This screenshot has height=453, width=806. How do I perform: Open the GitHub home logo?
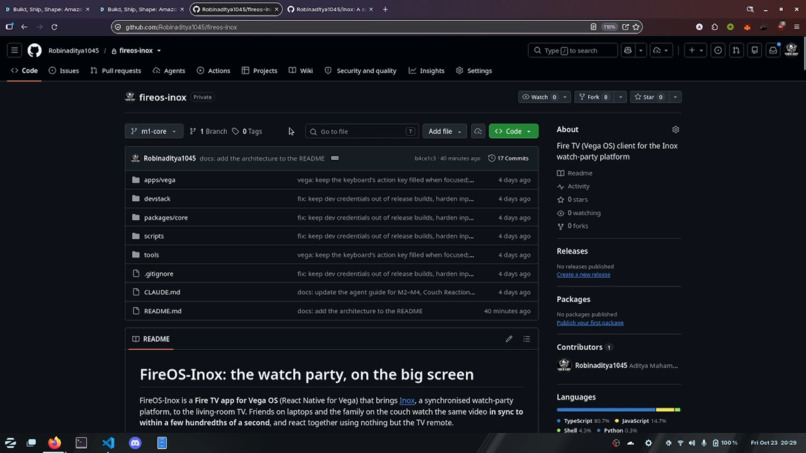tap(34, 50)
